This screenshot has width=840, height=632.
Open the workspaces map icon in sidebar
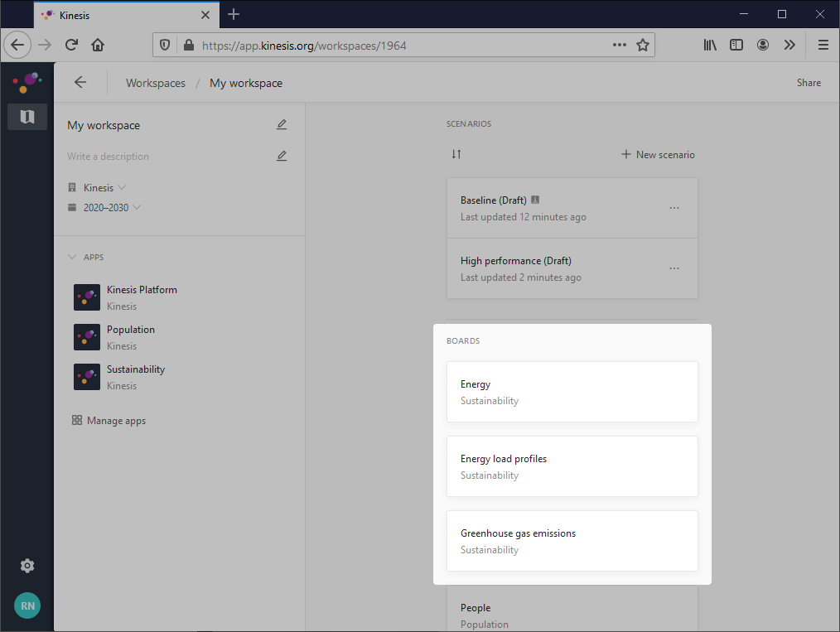click(x=27, y=116)
